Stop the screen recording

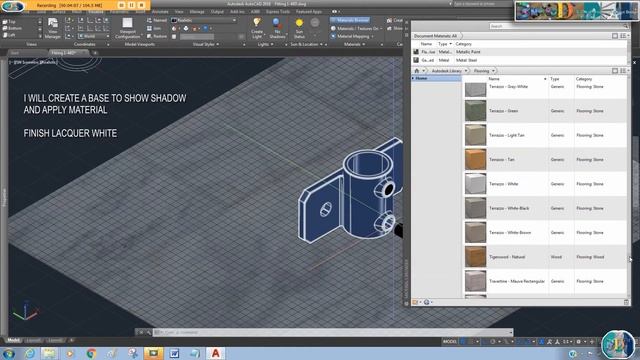click(x=141, y=5)
